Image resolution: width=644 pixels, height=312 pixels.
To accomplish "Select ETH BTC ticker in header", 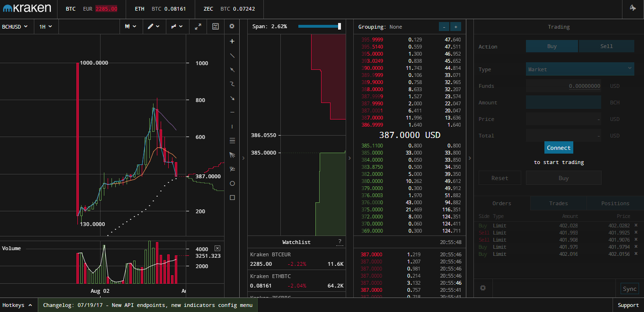I will 160,9.
